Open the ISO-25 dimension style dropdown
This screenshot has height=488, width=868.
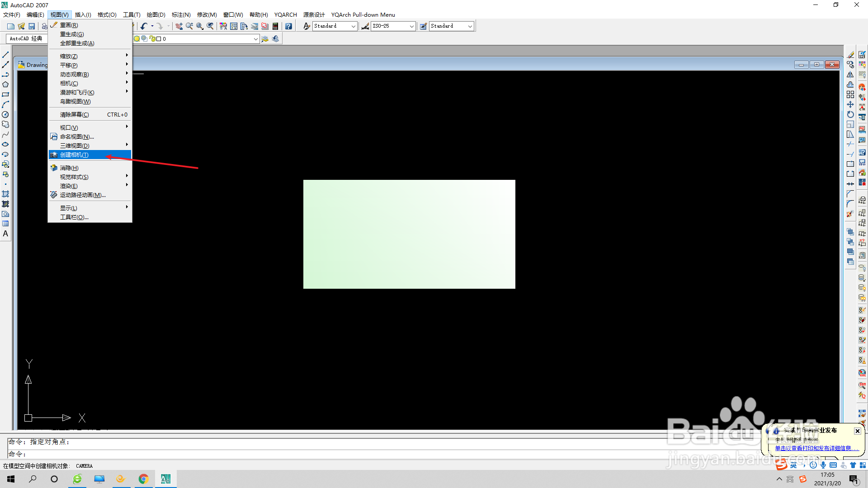point(411,26)
